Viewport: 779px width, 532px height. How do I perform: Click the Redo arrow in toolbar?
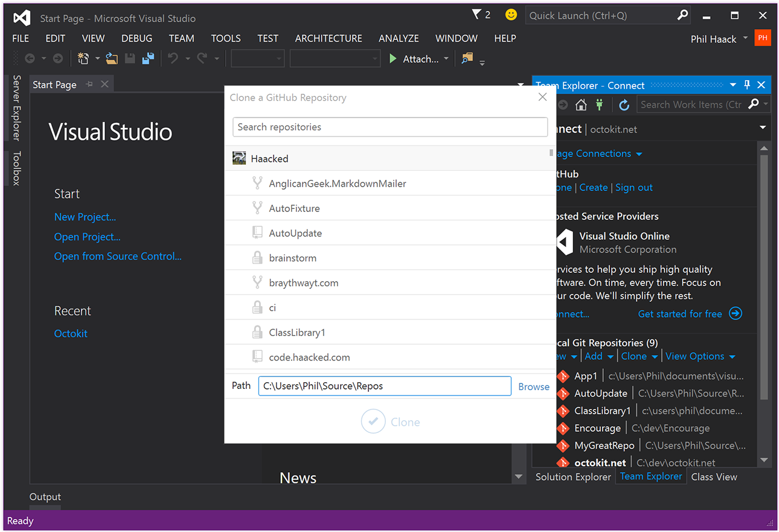pos(202,59)
